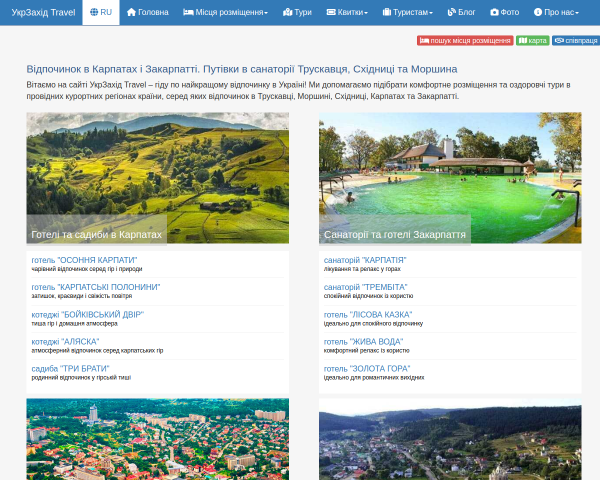Click the handshake icon on співпраця button

559,41
